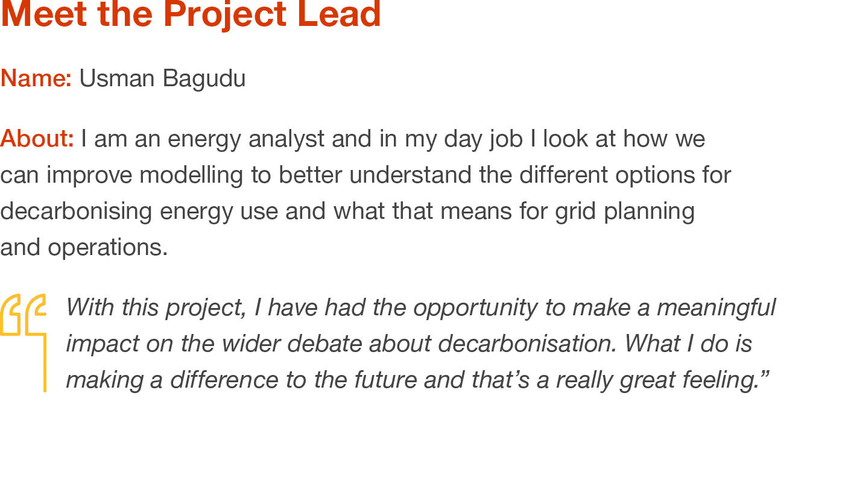
Task: Click the word "opportunity" in the quote
Action: pos(475,307)
